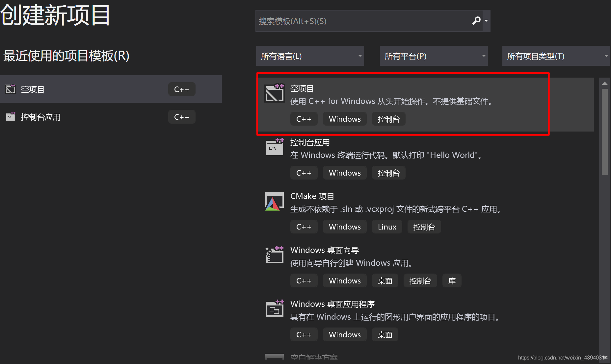Select 控制台应用 in recent templates list
The image size is (611, 364).
click(111, 117)
